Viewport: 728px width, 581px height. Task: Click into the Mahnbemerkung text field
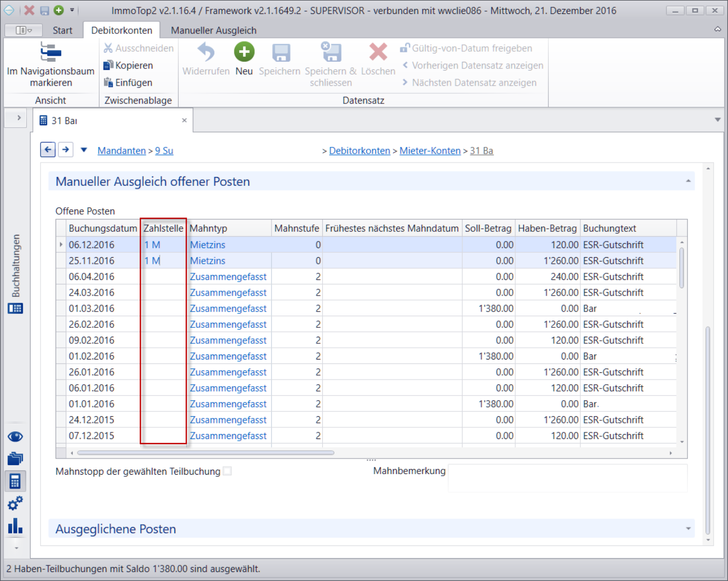click(x=568, y=478)
